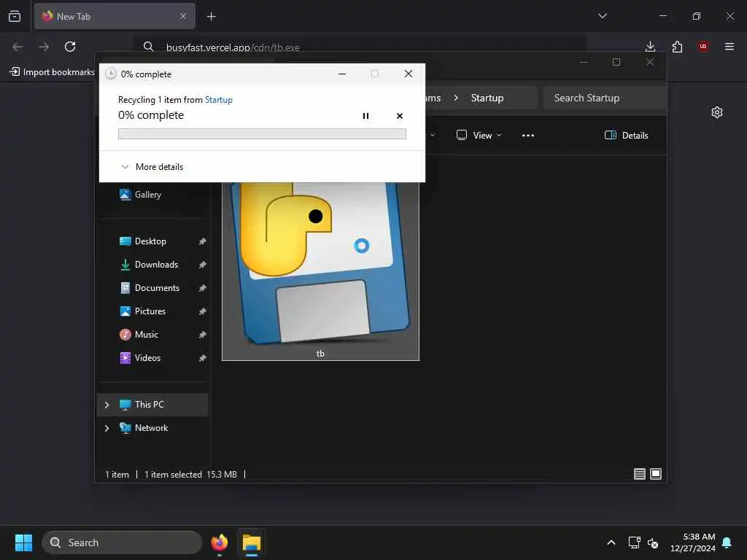Open Desktop folder in sidebar
This screenshot has width=747, height=560.
tap(143, 241)
